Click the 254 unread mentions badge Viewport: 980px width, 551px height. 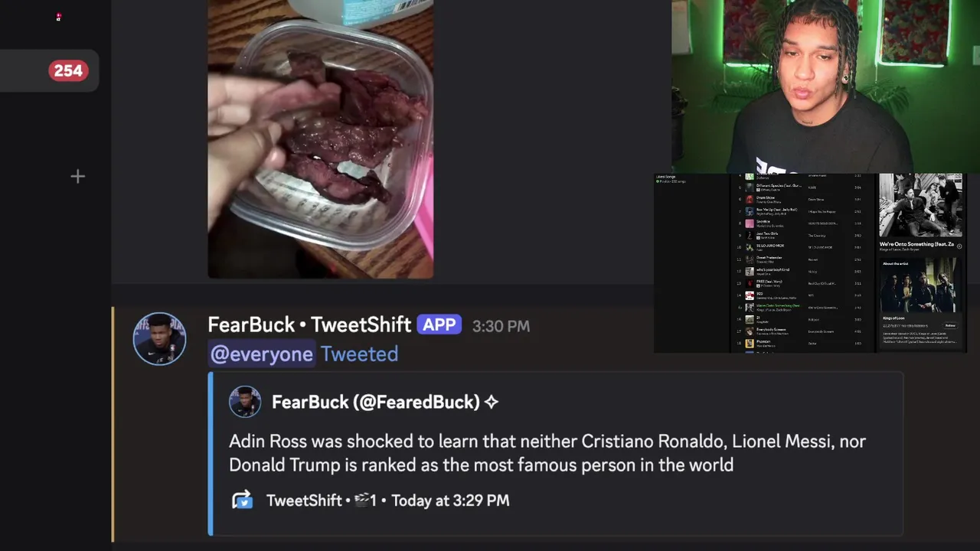coord(69,70)
